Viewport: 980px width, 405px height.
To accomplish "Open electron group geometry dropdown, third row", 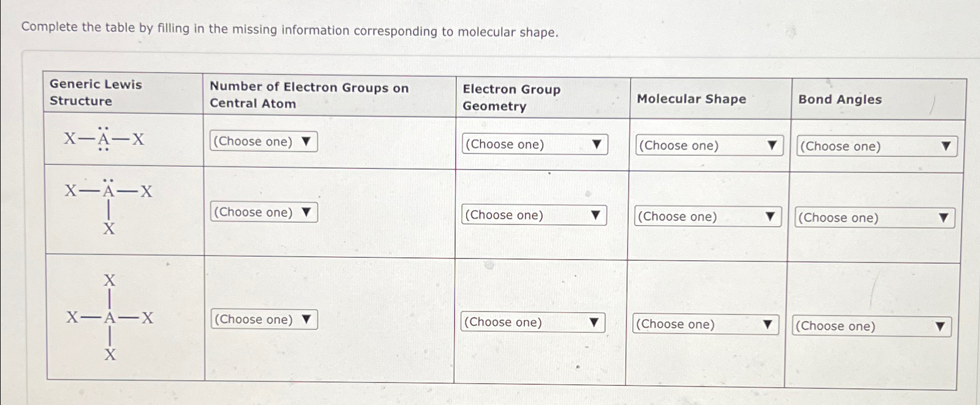I will 532,322.
